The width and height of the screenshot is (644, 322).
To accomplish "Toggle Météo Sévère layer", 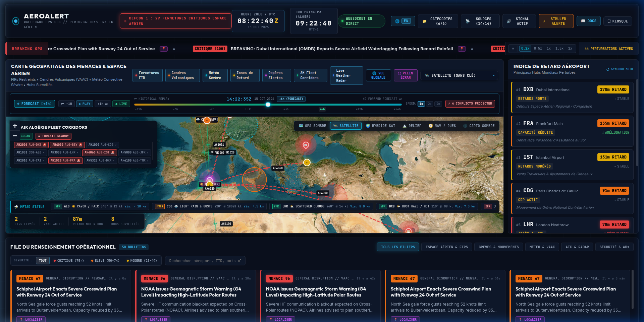I will coord(215,75).
